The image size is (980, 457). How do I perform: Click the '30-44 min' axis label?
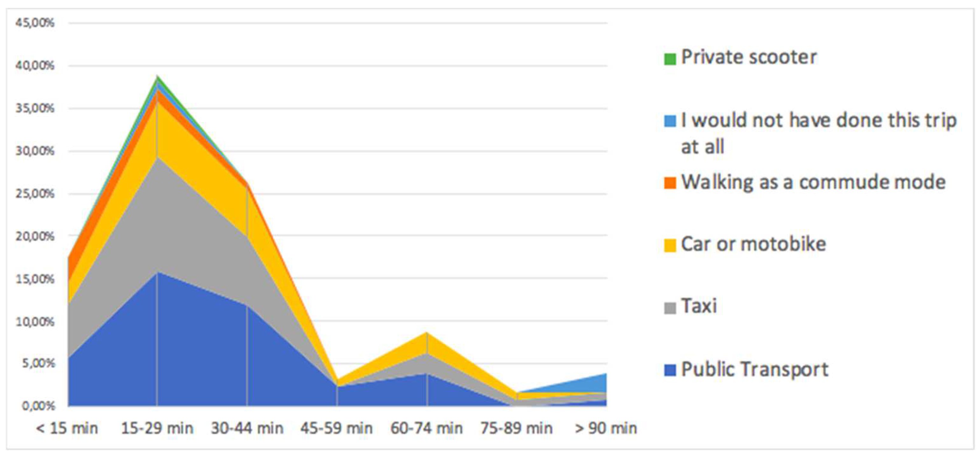[x=247, y=428]
